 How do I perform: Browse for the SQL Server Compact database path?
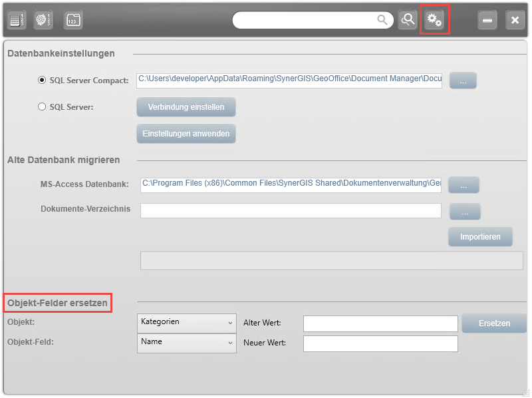point(463,81)
